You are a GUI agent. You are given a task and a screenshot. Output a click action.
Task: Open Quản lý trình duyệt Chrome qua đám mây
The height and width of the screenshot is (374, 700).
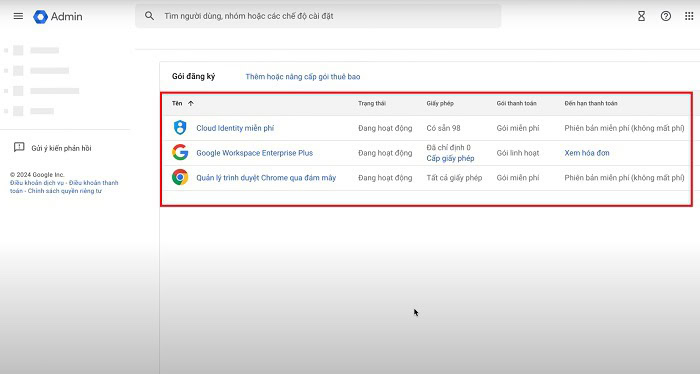click(x=266, y=178)
